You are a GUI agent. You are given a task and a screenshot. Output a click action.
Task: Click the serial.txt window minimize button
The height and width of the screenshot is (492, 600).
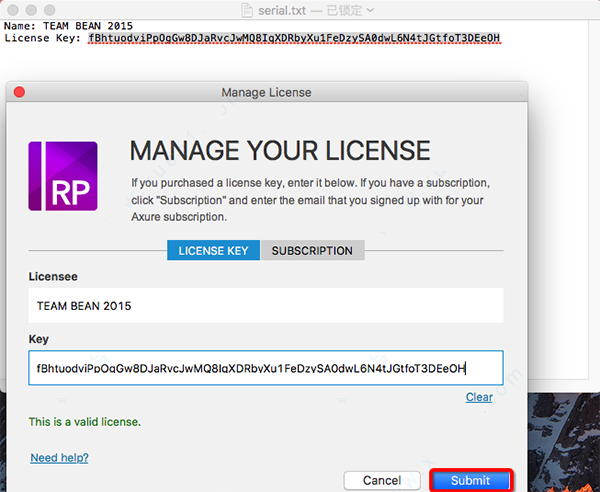pyautogui.click(x=31, y=10)
